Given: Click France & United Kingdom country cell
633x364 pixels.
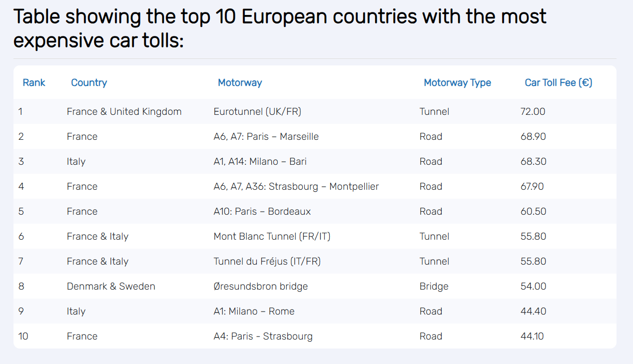Looking at the screenshot, I should (124, 111).
